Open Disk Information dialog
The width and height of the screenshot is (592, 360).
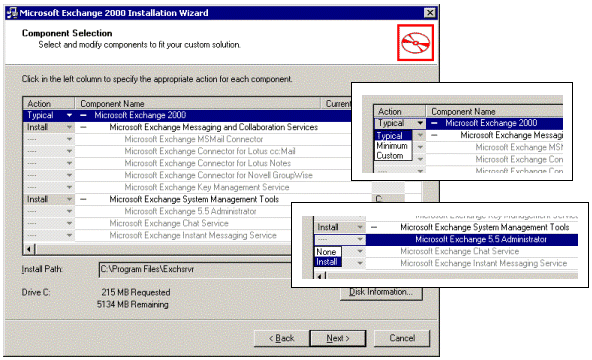coord(381,292)
